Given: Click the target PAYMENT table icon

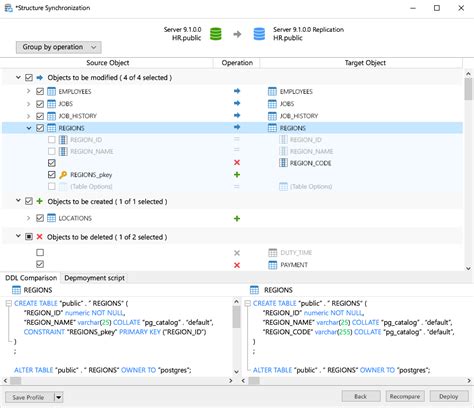Looking at the screenshot, I should [x=273, y=265].
